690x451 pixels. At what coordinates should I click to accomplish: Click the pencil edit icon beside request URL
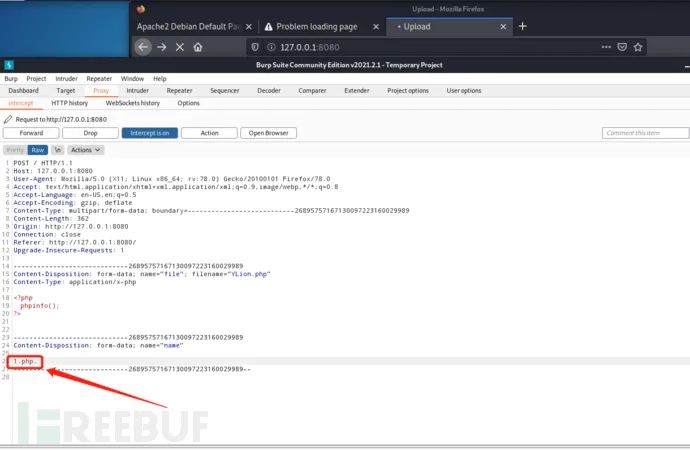(x=8, y=119)
